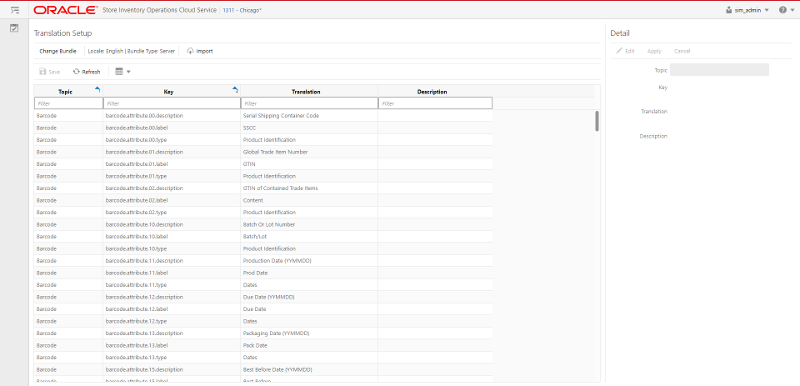This screenshot has width=800, height=386.
Task: Select row barcode.attribute.00.label
Action: coord(263,127)
